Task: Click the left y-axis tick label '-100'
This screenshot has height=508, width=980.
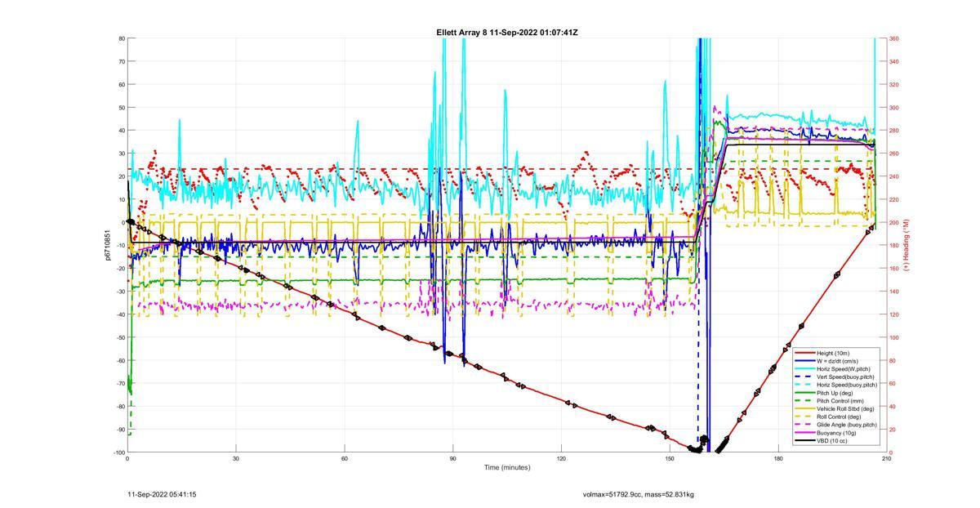Action: 119,452
